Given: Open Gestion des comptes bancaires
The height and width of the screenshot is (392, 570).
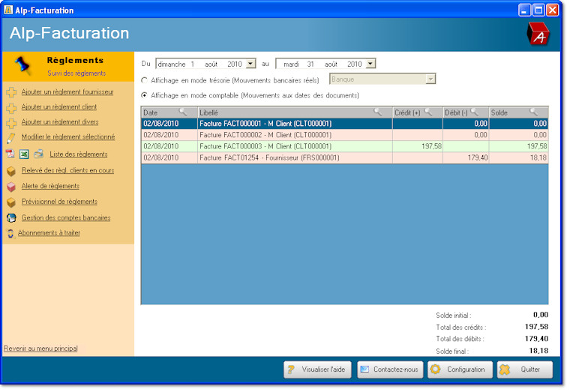Looking at the screenshot, I should point(65,217).
